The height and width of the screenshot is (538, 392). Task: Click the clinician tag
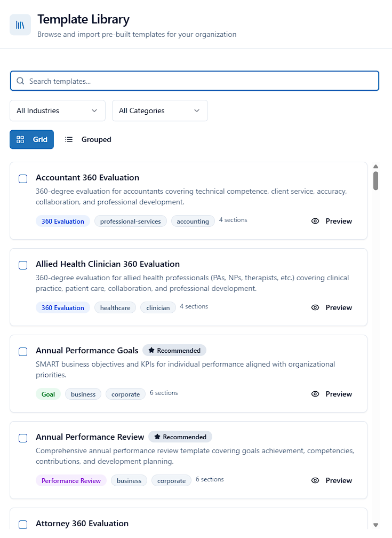[158, 308]
